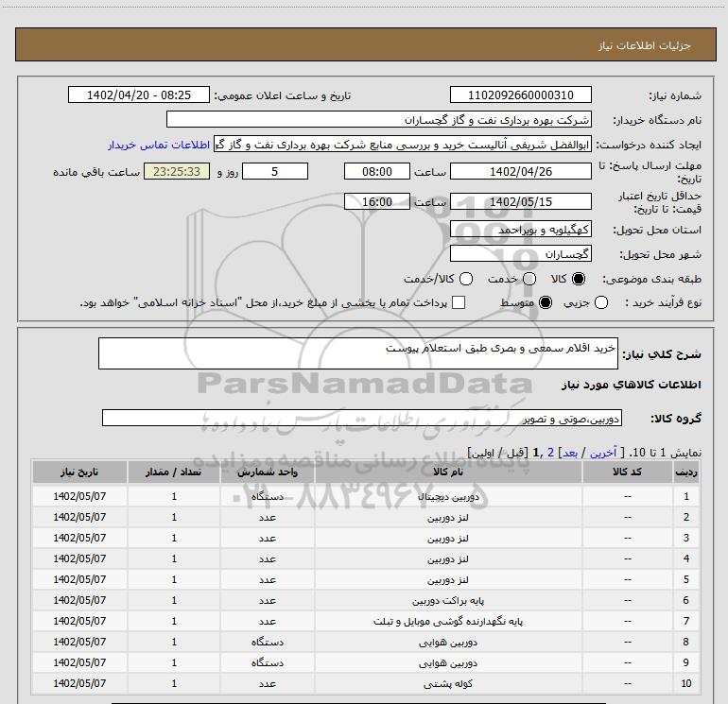Click the deadline time field 08:00
This screenshot has width=728, height=704.
coord(377,171)
